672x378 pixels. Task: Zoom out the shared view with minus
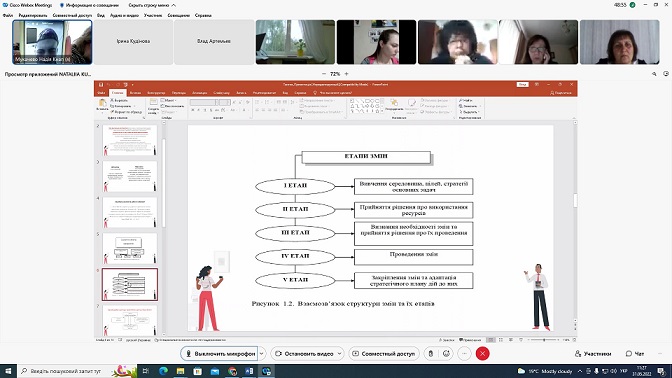pyautogui.click(x=324, y=74)
